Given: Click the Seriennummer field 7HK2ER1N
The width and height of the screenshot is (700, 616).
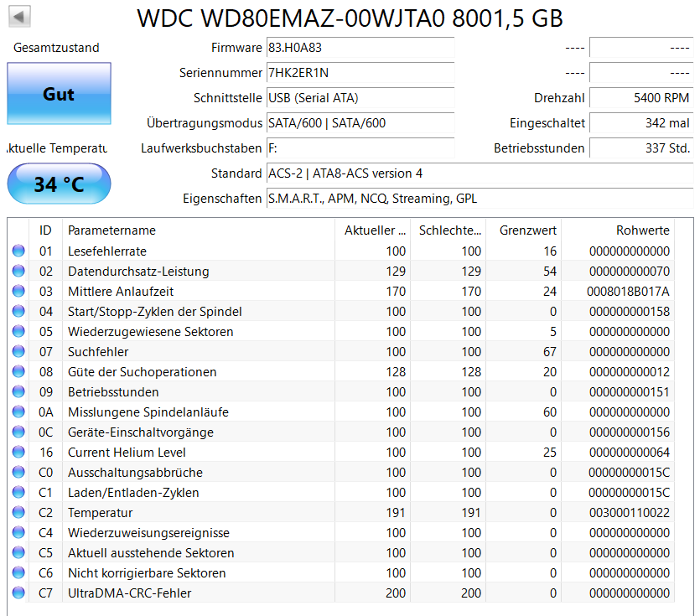Looking at the screenshot, I should click(360, 72).
